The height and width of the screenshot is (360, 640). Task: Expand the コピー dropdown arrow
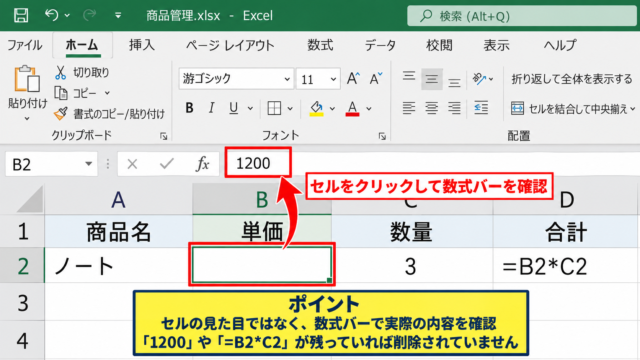pyautogui.click(x=107, y=93)
